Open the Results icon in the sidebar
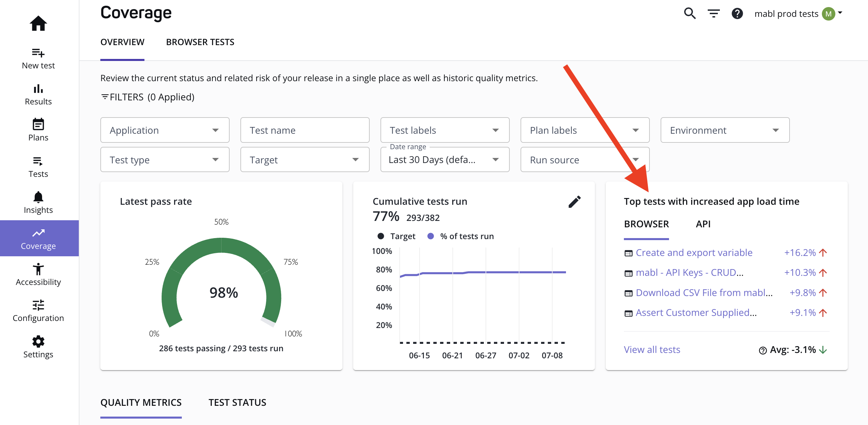This screenshot has height=425, width=868. pyautogui.click(x=38, y=89)
